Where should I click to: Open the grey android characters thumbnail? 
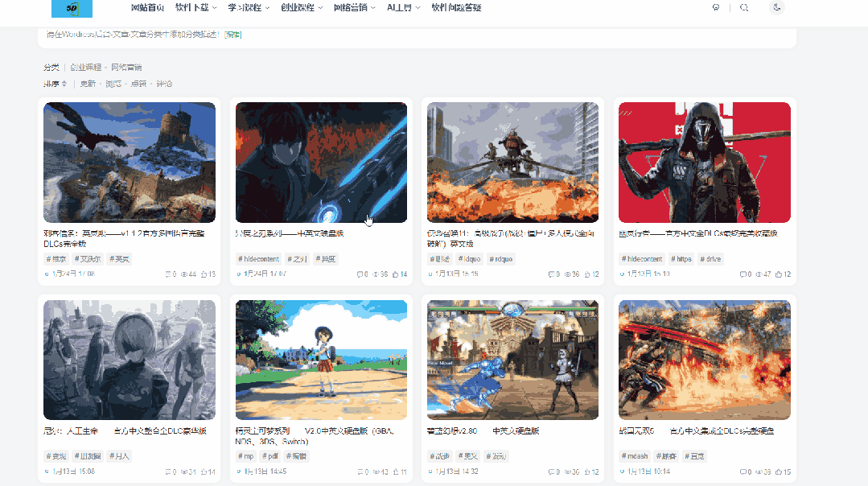pos(130,360)
